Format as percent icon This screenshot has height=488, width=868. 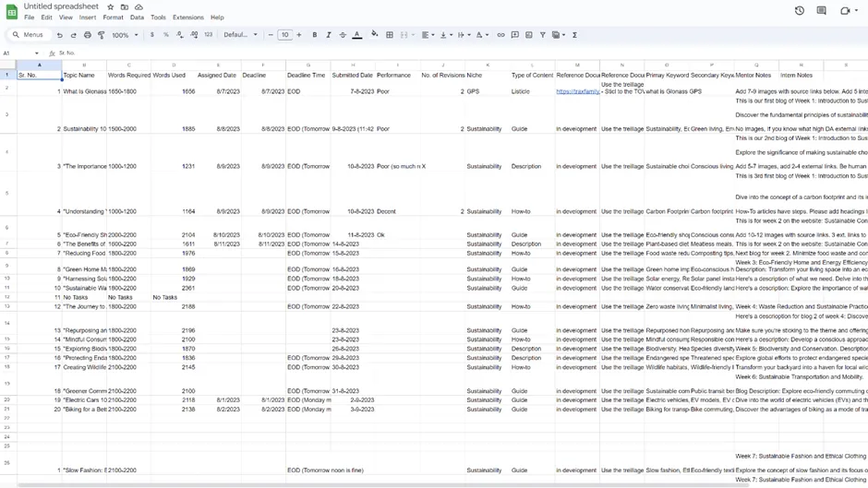coord(165,35)
